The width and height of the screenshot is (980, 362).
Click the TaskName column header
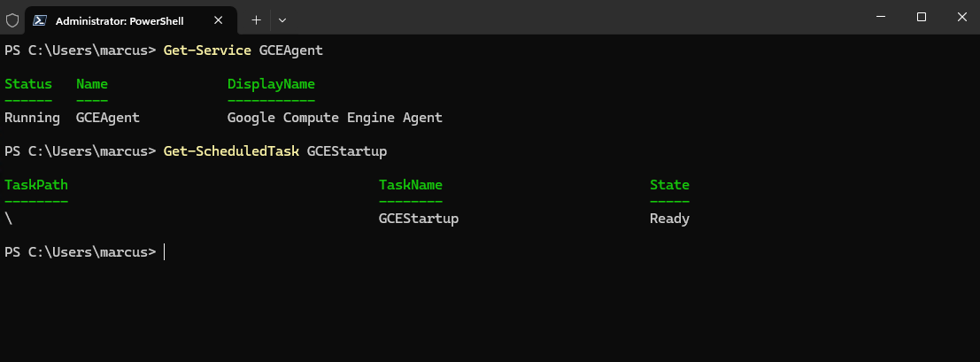(x=411, y=185)
